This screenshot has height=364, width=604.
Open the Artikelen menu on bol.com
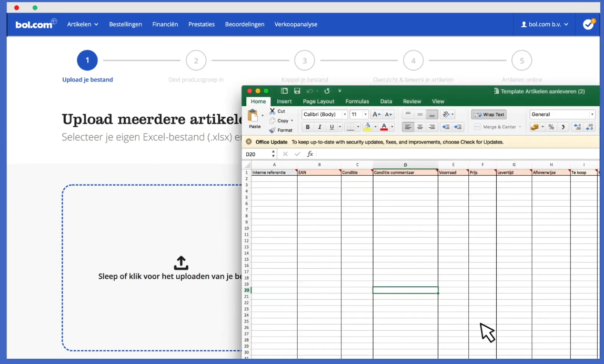coord(83,24)
